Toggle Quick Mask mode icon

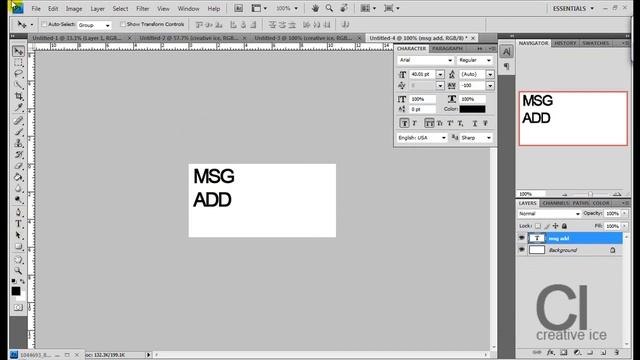point(18,307)
